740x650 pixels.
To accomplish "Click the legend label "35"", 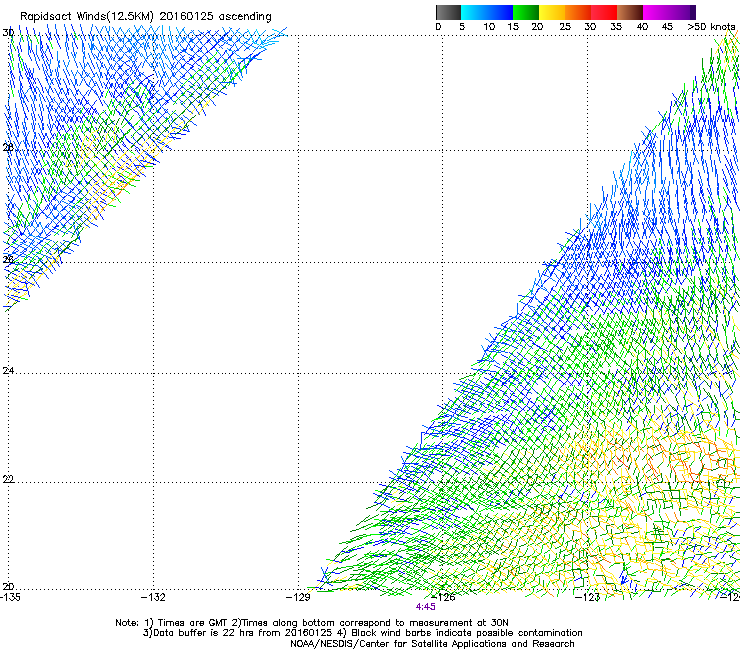I will (x=616, y=27).
